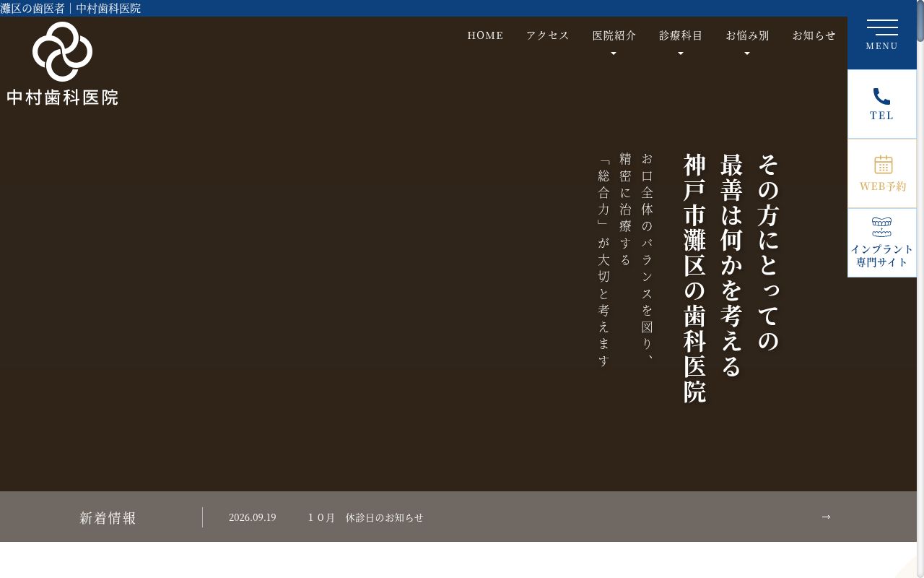The image size is (924, 578).
Task: Click the その方にとっての headline line
Action: [768, 253]
